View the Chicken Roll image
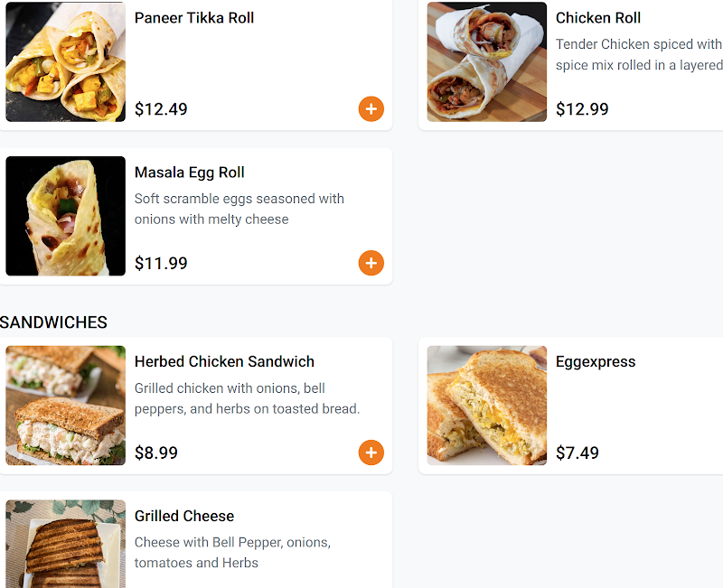 point(487,61)
